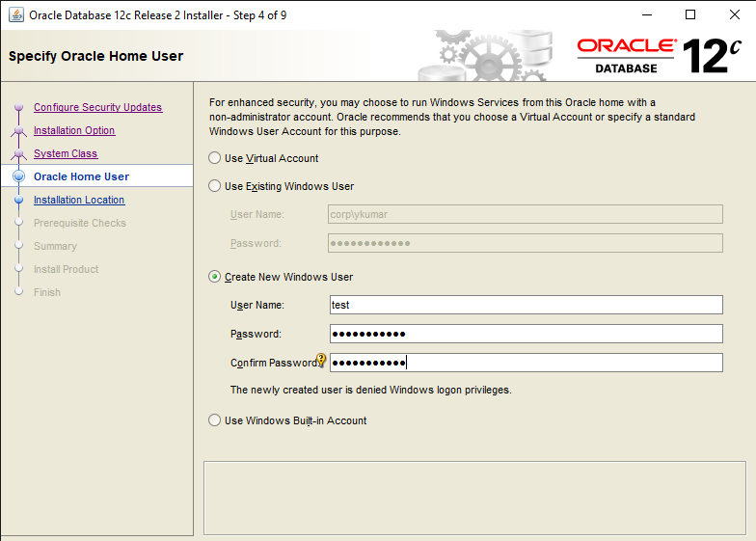The image size is (756, 541).
Task: Click the System Class step bullet
Action: (18, 154)
